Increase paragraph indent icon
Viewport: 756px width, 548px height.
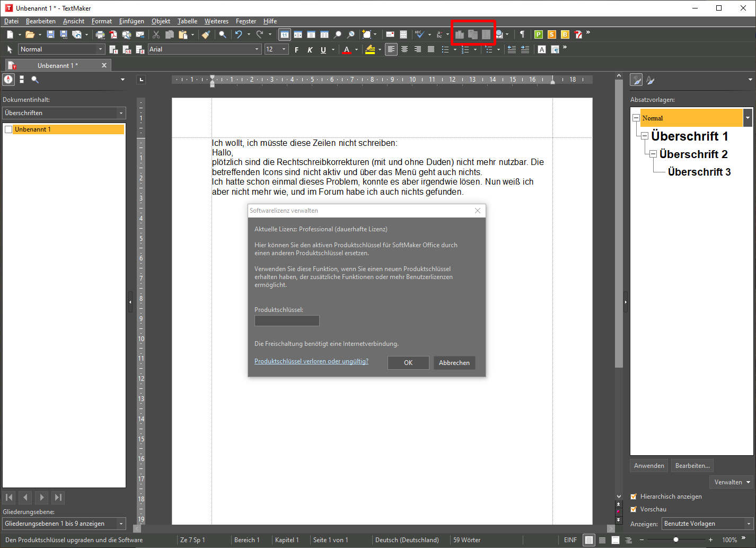click(x=525, y=49)
